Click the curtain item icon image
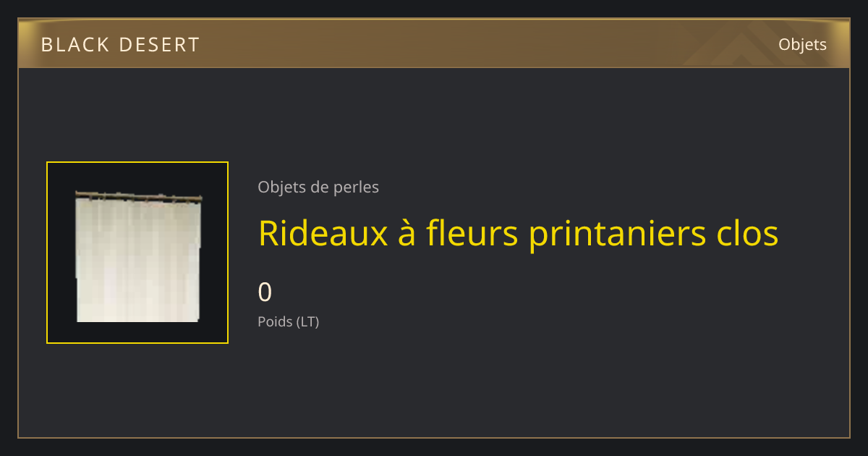The width and height of the screenshot is (868, 456). pyautogui.click(x=137, y=256)
